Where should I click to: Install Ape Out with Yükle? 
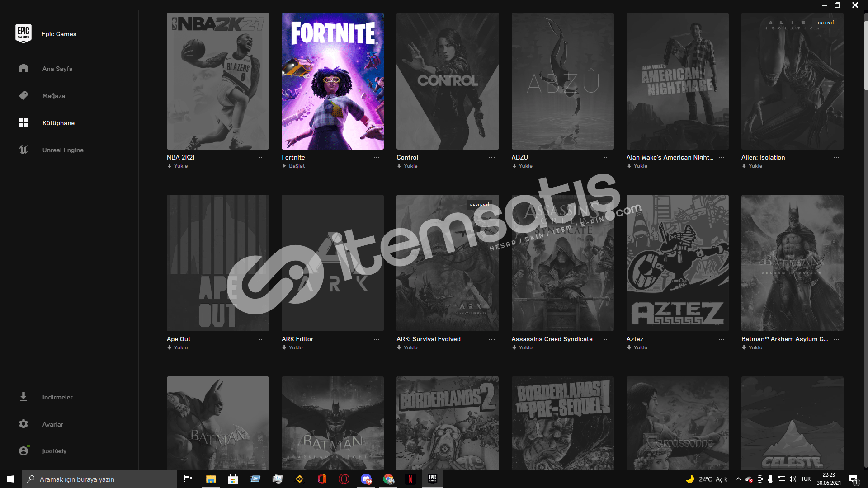coord(177,347)
